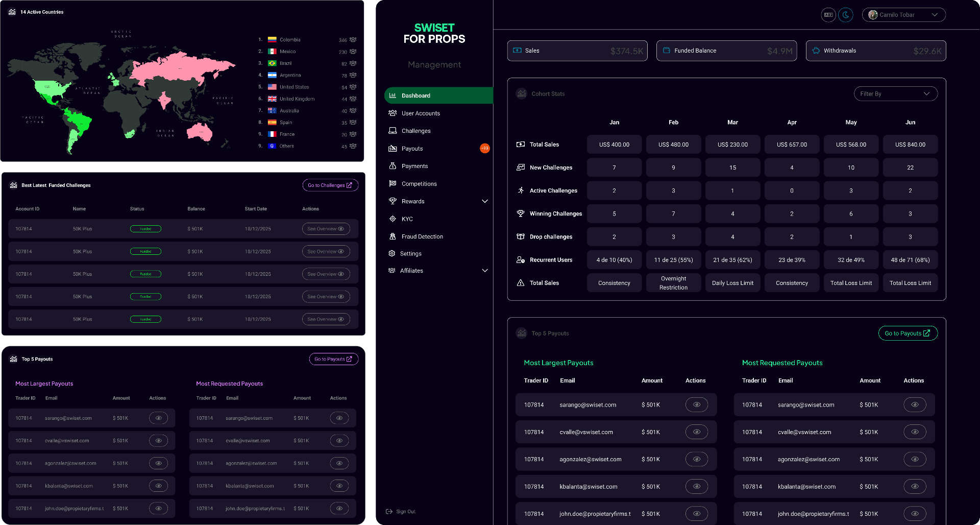Image resolution: width=980 pixels, height=525 pixels.
Task: View john.doe payout in left Most Requested table
Action: [x=339, y=509]
